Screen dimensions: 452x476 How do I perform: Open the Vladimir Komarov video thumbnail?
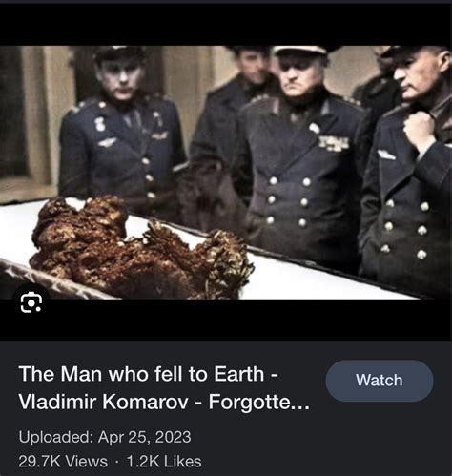click(x=226, y=173)
